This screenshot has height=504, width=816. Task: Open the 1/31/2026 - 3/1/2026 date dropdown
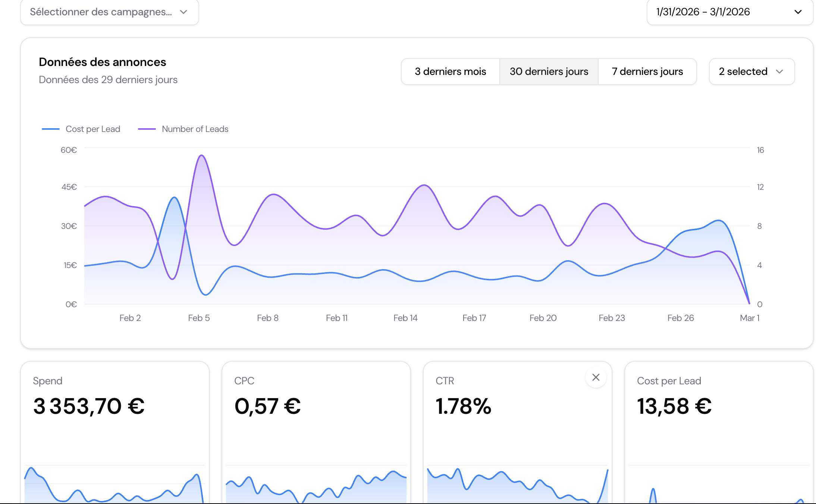coord(703,12)
